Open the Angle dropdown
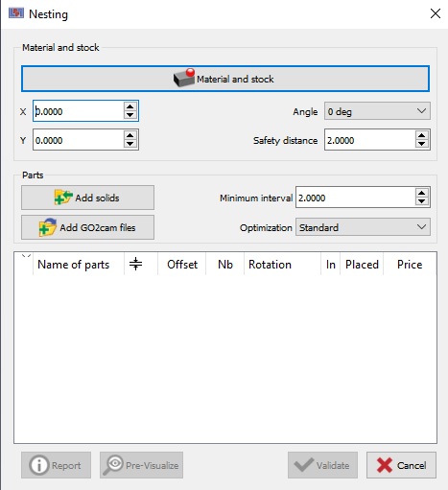 (x=377, y=111)
